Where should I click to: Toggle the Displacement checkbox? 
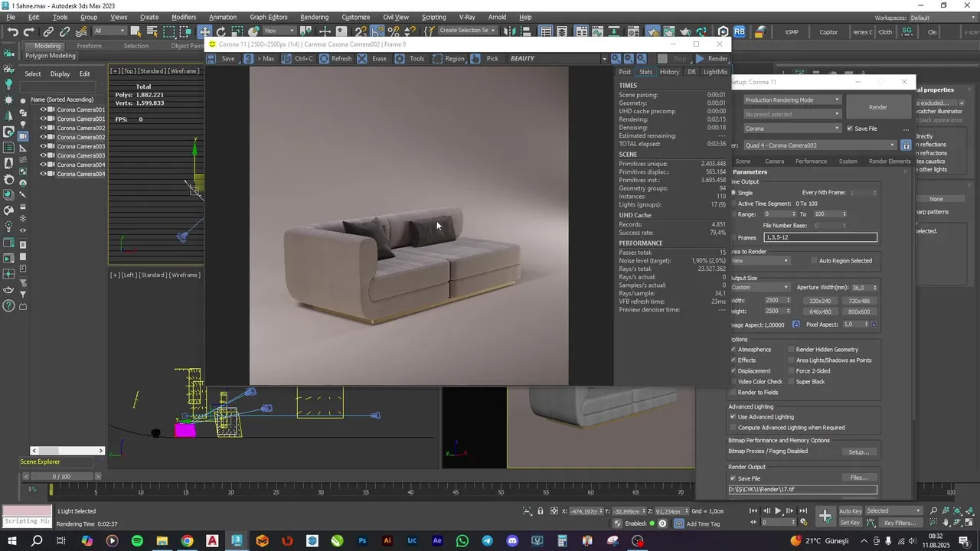(733, 371)
